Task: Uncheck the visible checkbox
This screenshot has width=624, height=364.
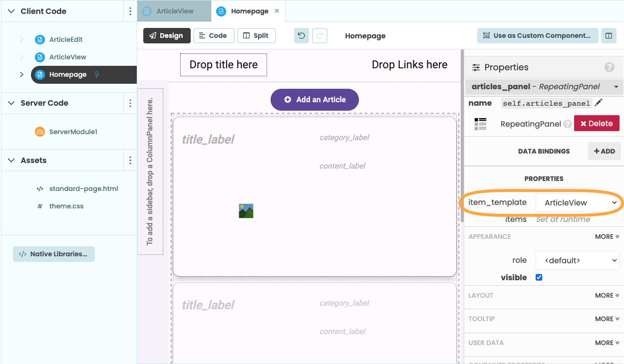Action: click(539, 277)
